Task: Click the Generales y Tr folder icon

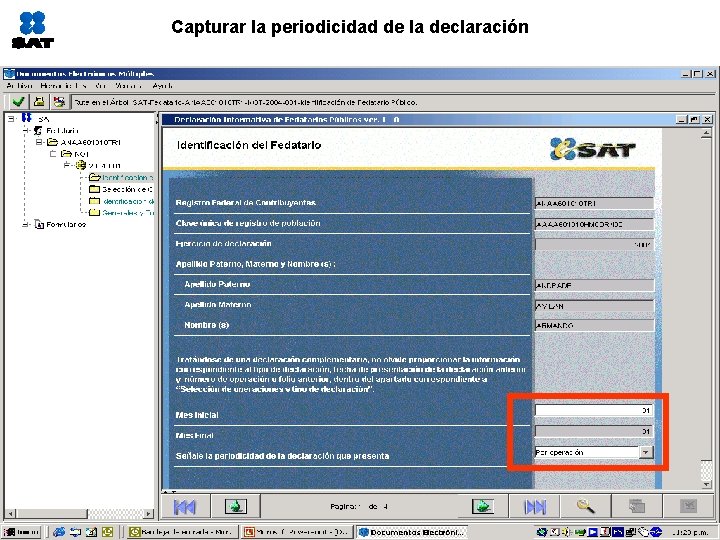Action: tap(94, 213)
